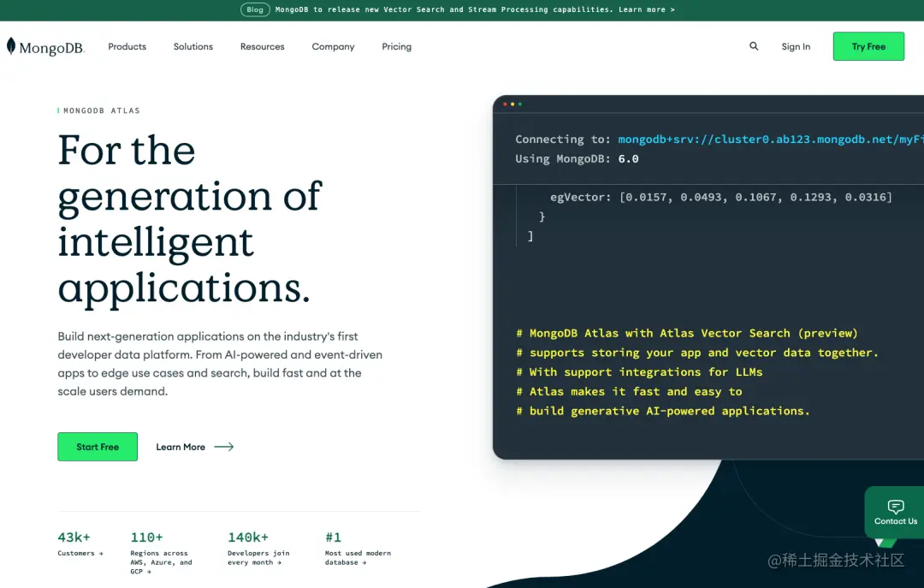Click the 'build generative AI-powered applications' comment
Viewport: 924px width, 588px height.
click(x=663, y=411)
